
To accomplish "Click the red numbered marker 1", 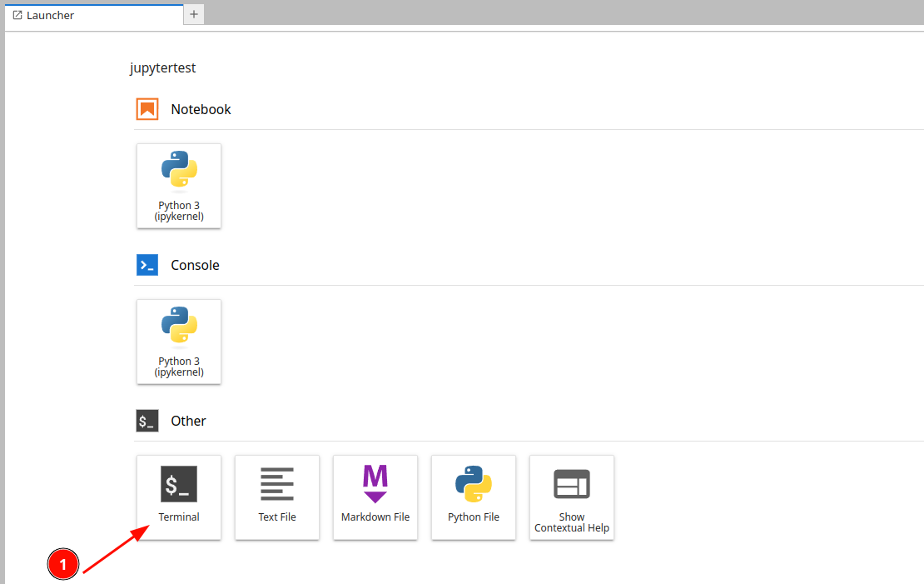I will point(63,564).
